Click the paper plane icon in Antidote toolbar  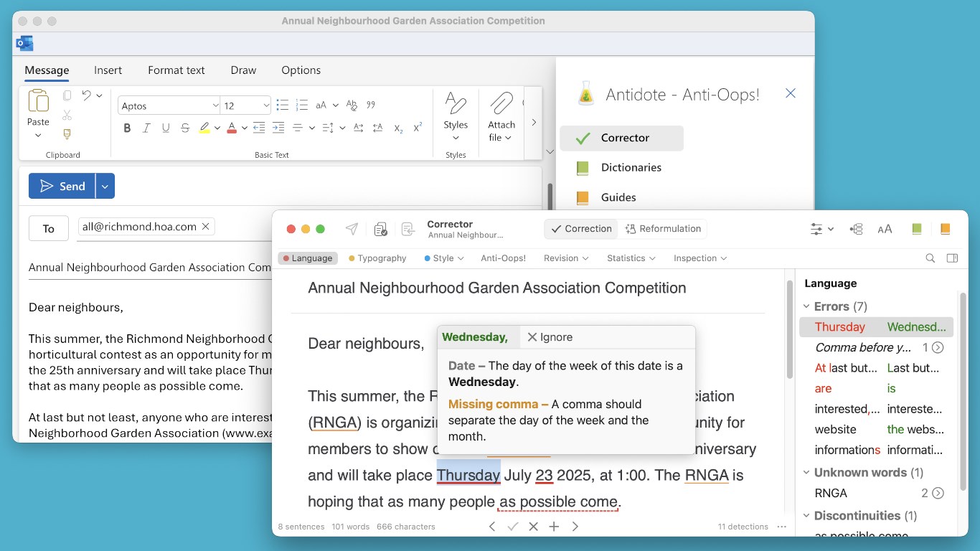pyautogui.click(x=352, y=229)
